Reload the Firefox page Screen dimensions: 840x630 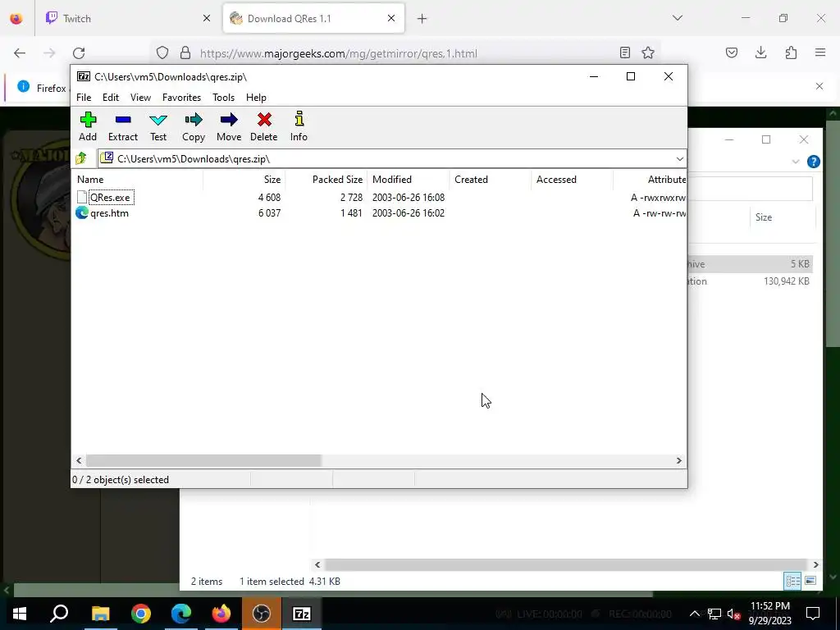[79, 53]
